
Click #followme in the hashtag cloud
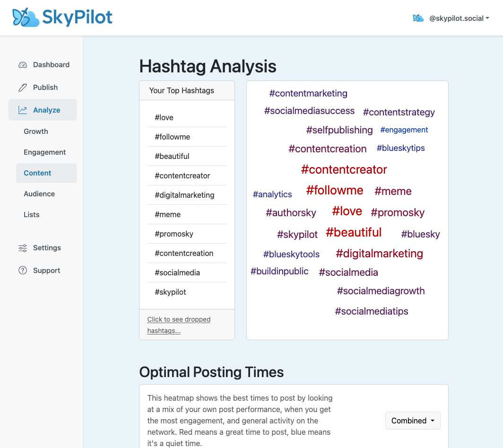[x=335, y=190]
